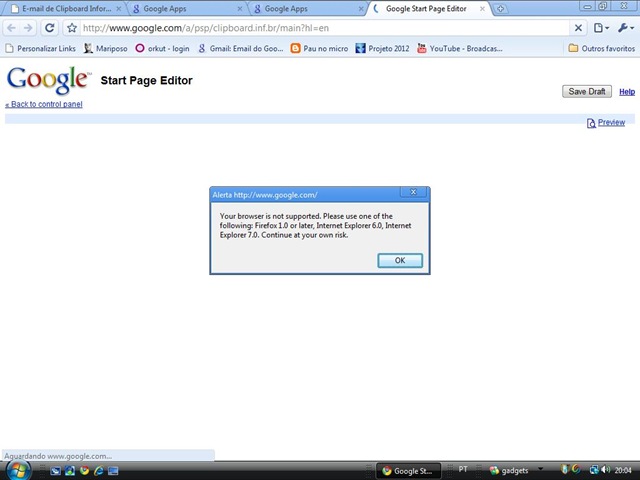Open the wrench settings menu
Screen dimensions: 640x480
coord(626,28)
